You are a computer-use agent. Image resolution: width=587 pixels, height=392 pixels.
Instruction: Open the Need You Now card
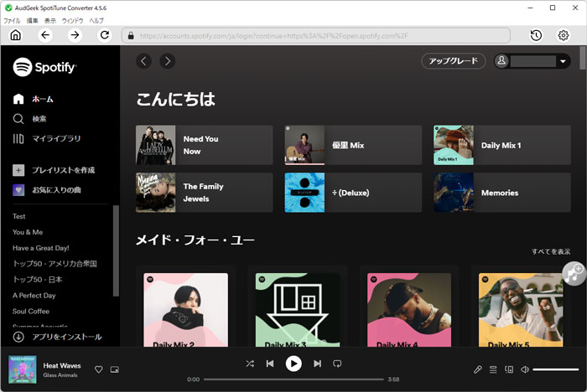pyautogui.click(x=205, y=145)
